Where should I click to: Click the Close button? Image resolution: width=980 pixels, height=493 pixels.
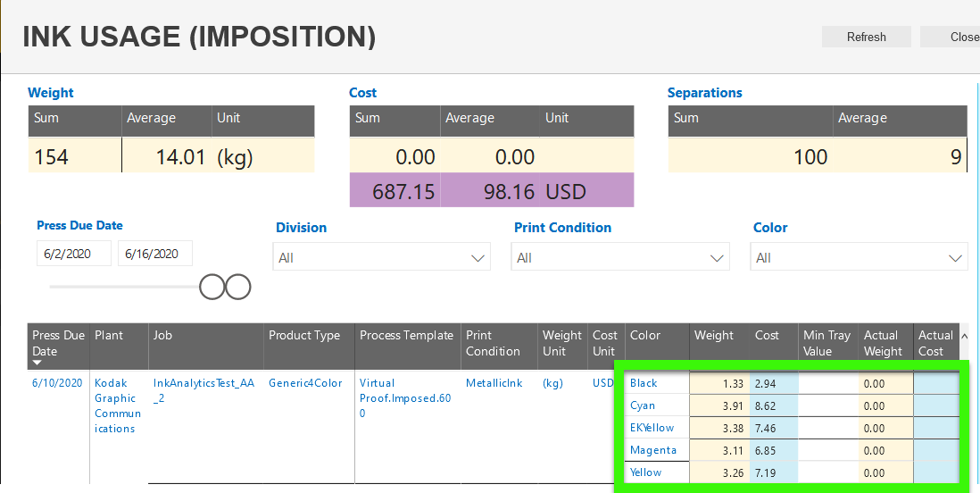click(x=950, y=37)
